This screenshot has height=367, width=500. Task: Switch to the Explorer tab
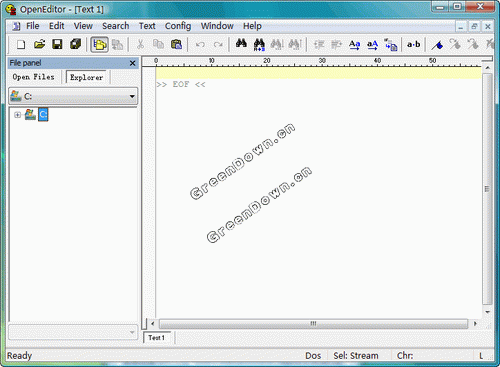(x=86, y=77)
